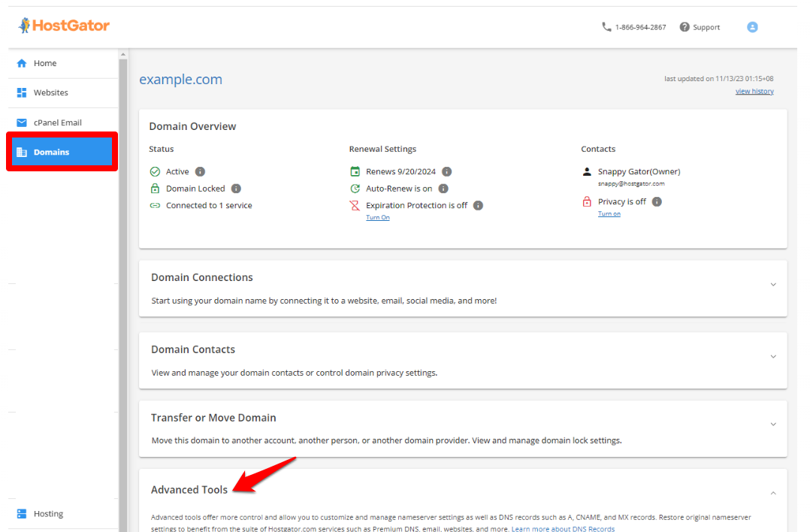Expand the Domain Contacts section chevron
Viewport: 810px width, 532px height.
773,356
